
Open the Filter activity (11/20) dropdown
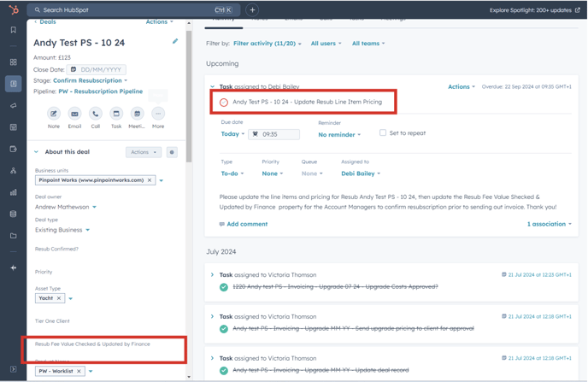pyautogui.click(x=268, y=44)
